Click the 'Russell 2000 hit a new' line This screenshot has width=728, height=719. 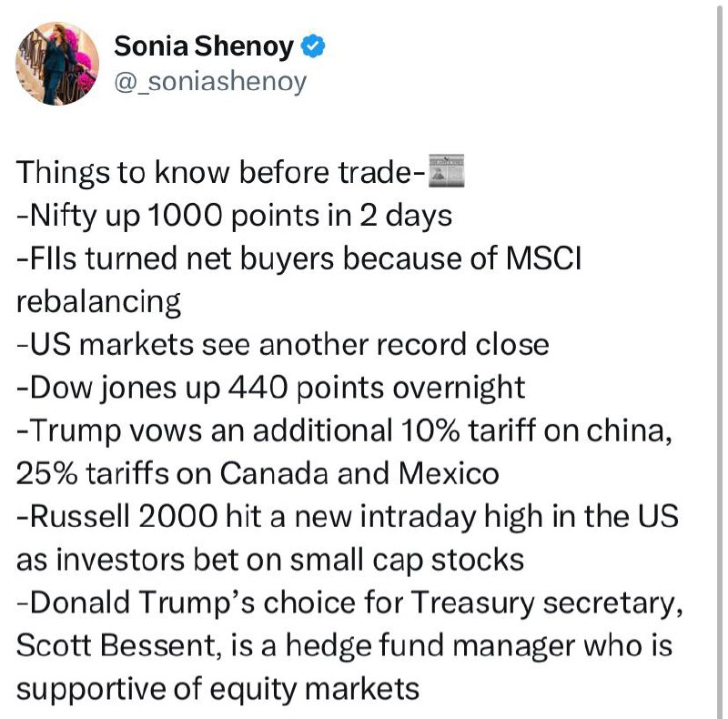pos(348,517)
